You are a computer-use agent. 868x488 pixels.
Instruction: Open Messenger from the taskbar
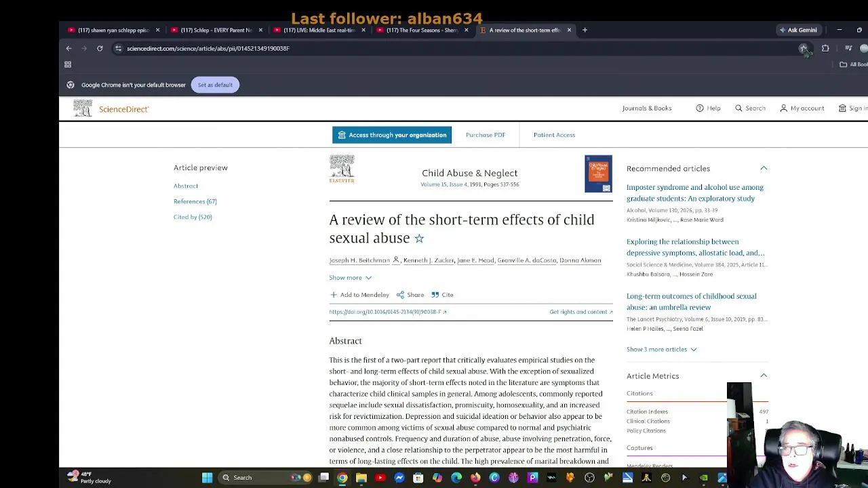point(399,478)
